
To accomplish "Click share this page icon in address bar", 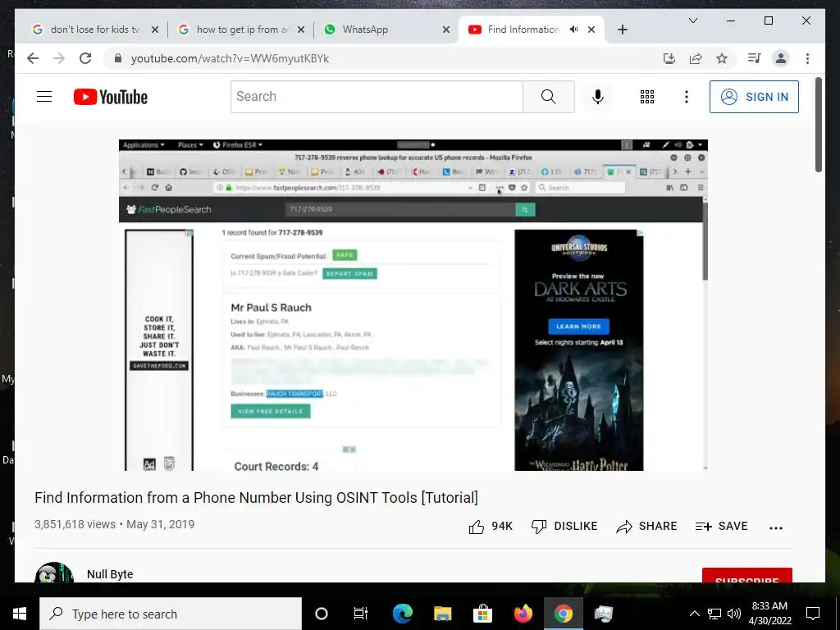I will pos(696,58).
